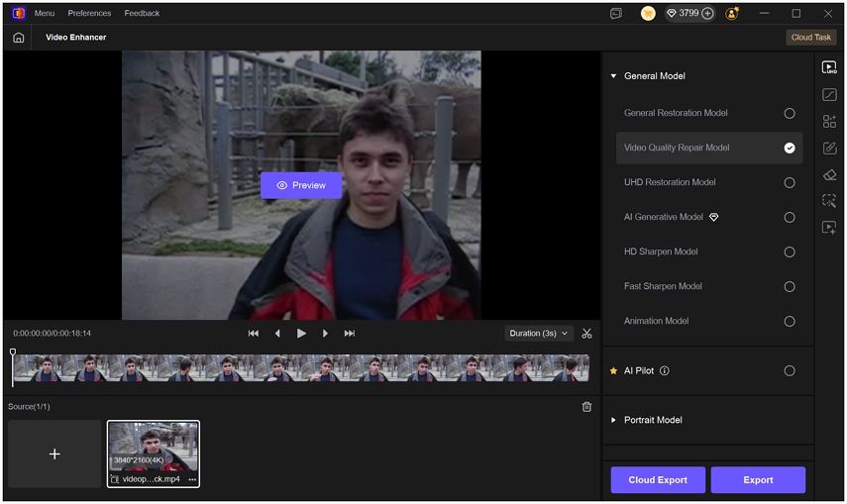This screenshot has width=847, height=504.
Task: Select Animation Model radio
Action: click(790, 322)
